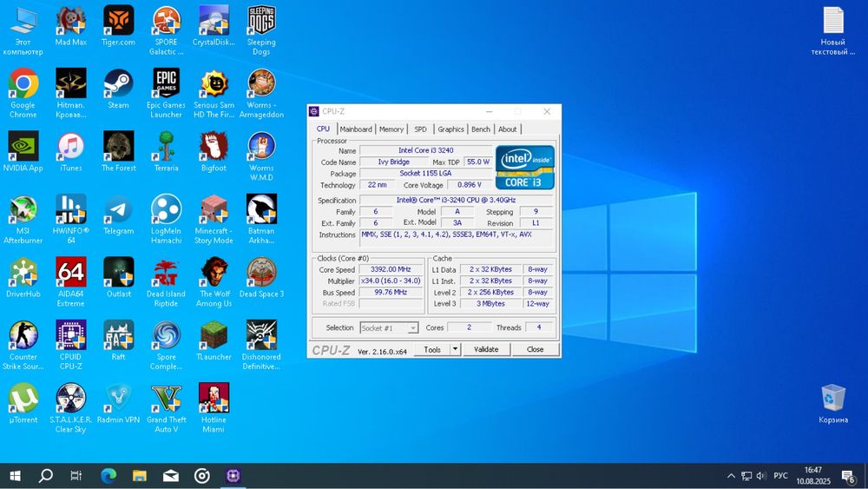The image size is (868, 489).
Task: Open taskbar Search magnifier
Action: tap(45, 476)
